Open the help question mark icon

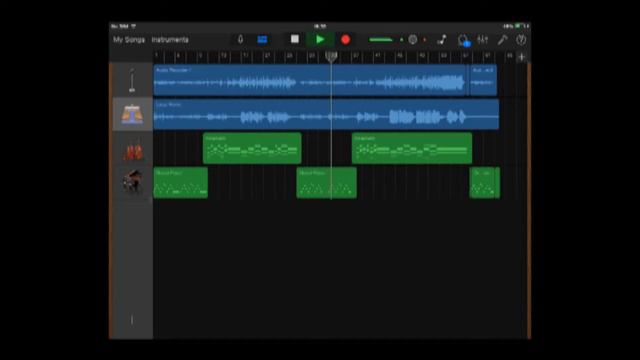pos(521,40)
